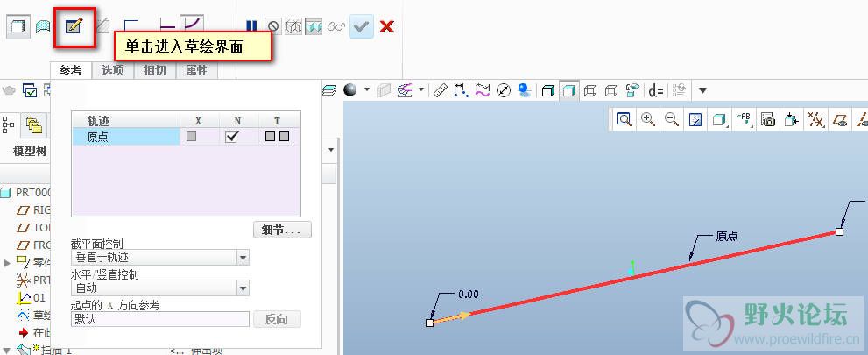Click the measure ruler icon
This screenshot has width=868, height=355.
point(441,90)
